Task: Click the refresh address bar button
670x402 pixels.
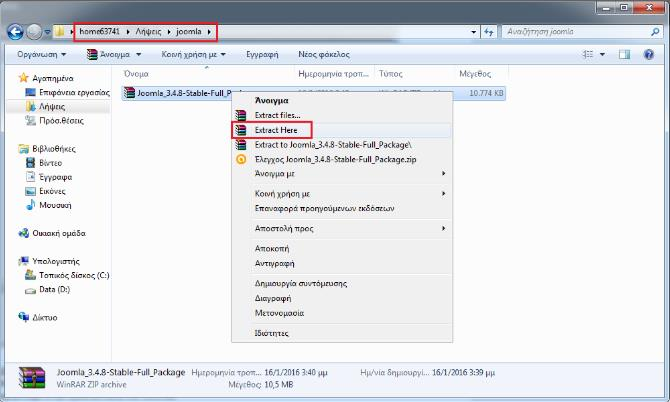Action: pos(489,32)
